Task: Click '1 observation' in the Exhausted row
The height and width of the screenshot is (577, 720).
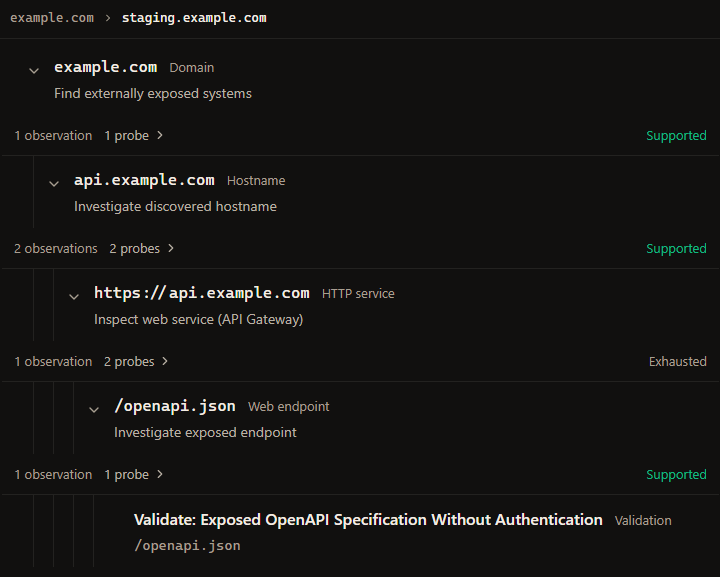Action: pos(53,361)
